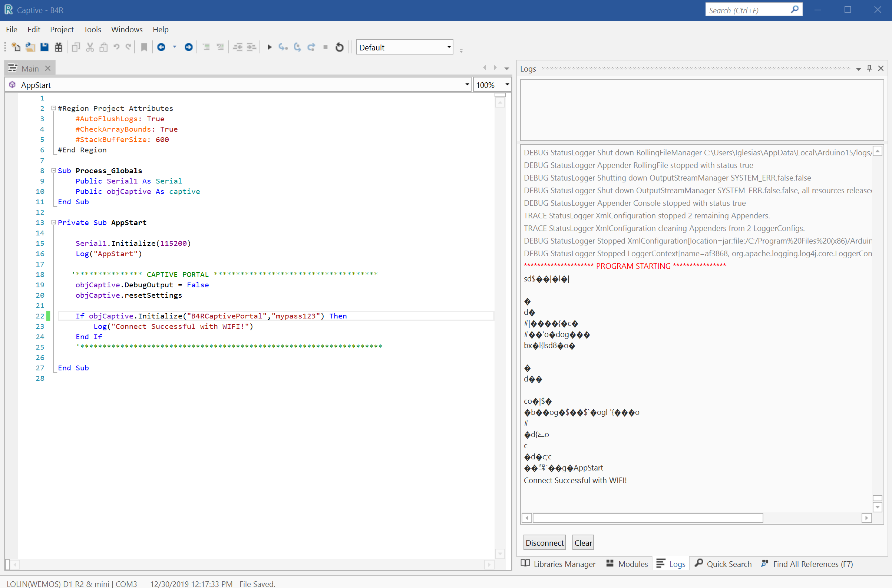
Task: Collapse the Project Attributes region
Action: [x=54, y=108]
